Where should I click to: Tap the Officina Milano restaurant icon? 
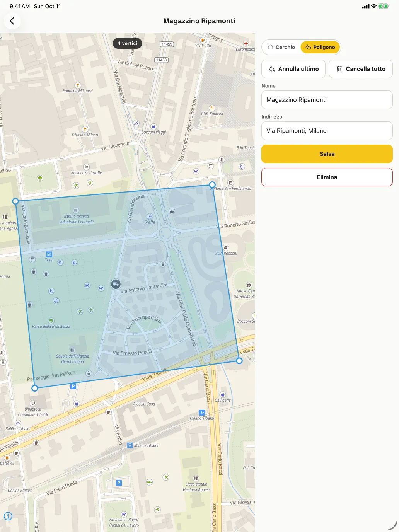click(85, 129)
